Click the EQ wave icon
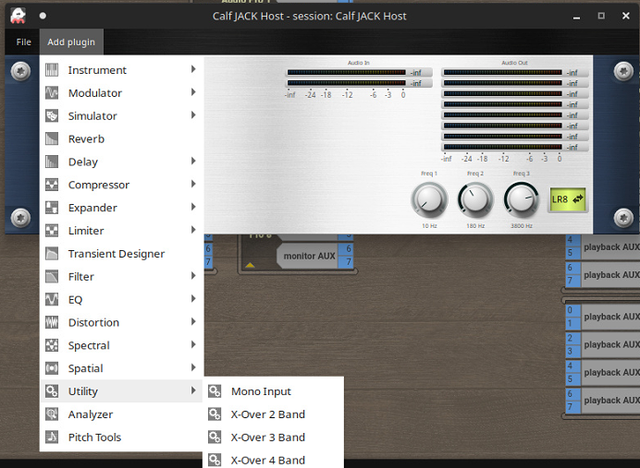The image size is (640, 468). coord(51,299)
